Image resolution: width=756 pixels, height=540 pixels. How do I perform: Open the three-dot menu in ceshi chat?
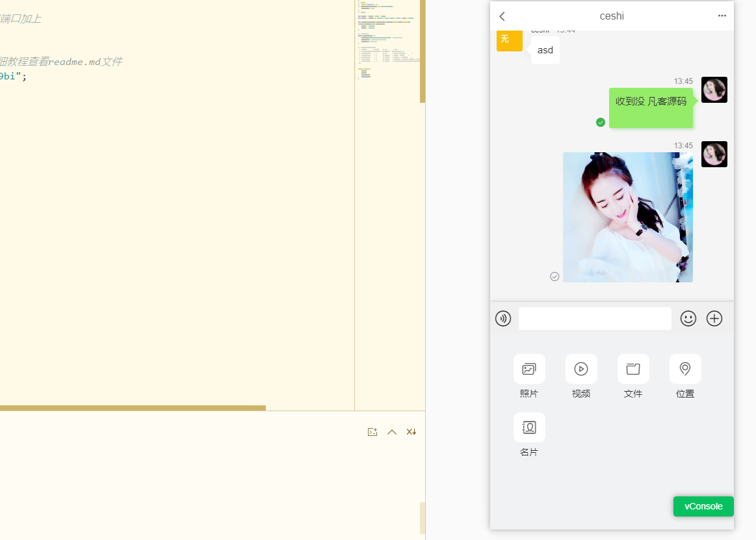click(722, 16)
